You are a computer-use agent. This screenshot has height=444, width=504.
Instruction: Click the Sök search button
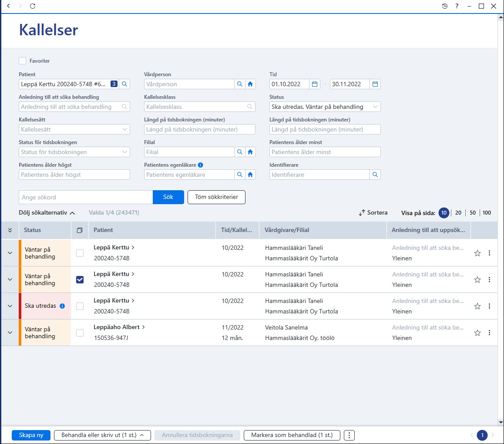[x=168, y=197]
